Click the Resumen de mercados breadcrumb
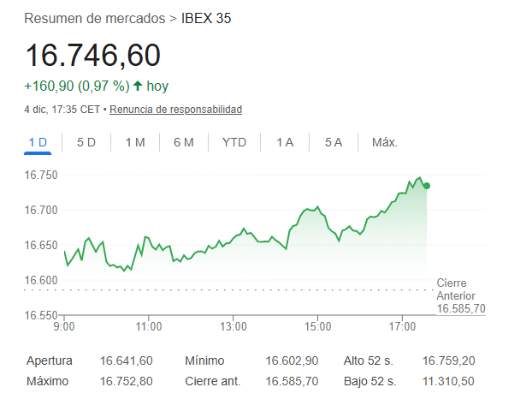Image resolution: width=532 pixels, height=405 pixels. click(95, 18)
